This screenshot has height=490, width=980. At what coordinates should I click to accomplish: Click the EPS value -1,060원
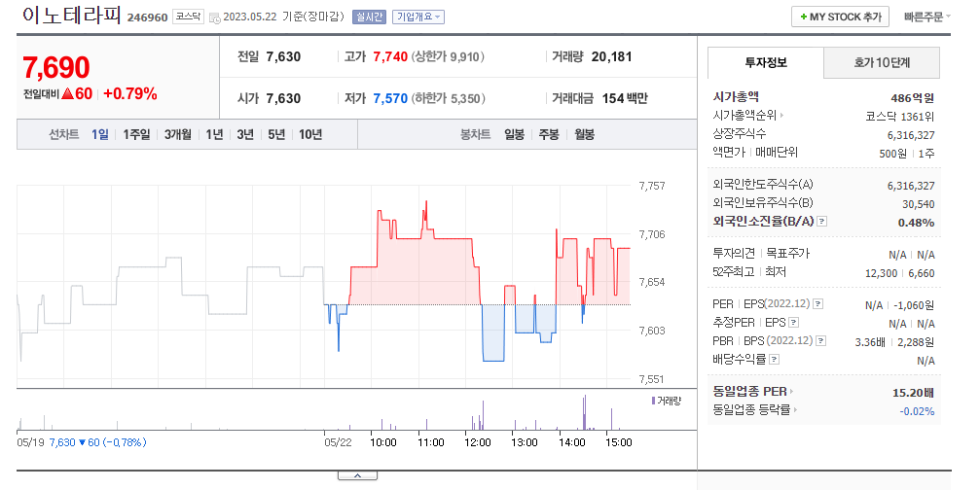click(x=914, y=305)
